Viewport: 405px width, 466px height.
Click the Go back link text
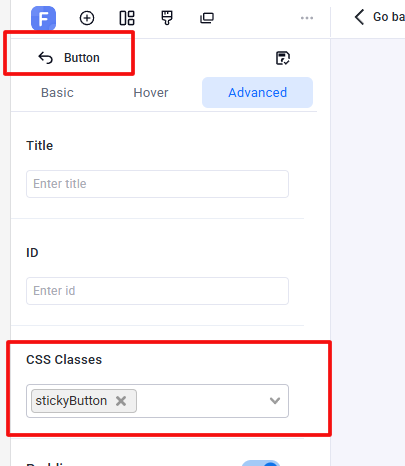click(x=389, y=17)
